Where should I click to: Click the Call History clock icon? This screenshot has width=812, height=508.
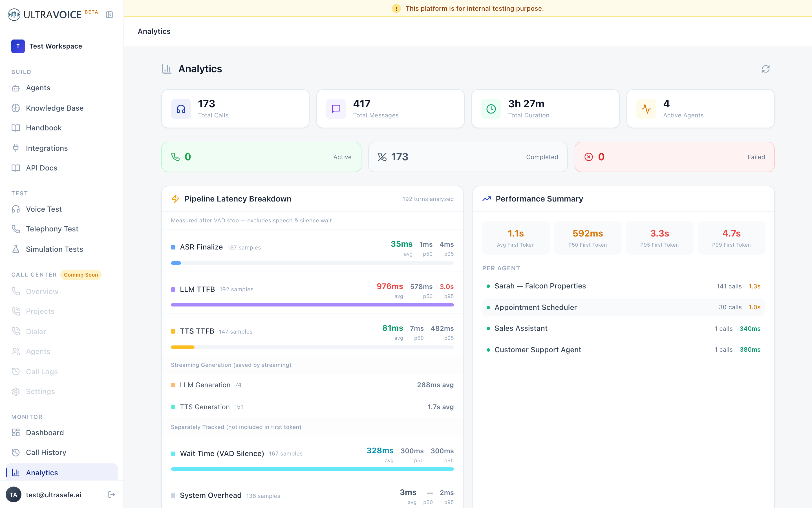16,453
